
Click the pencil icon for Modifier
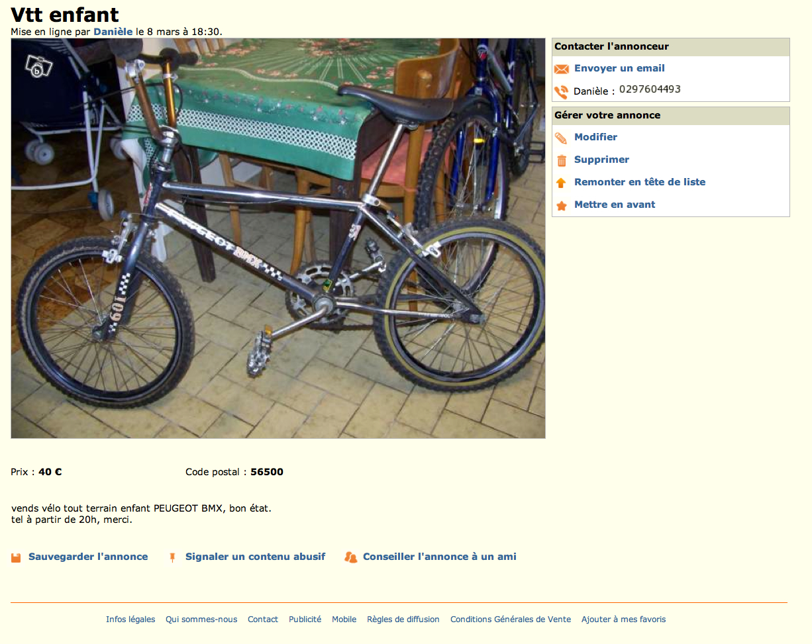(x=562, y=138)
